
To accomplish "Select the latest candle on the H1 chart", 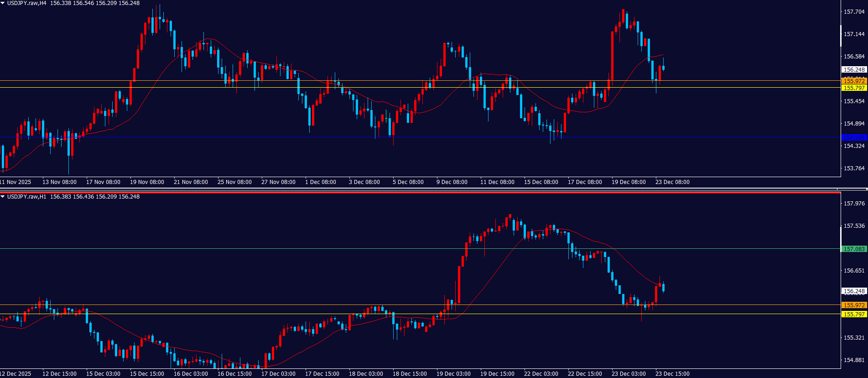I will pos(663,287).
